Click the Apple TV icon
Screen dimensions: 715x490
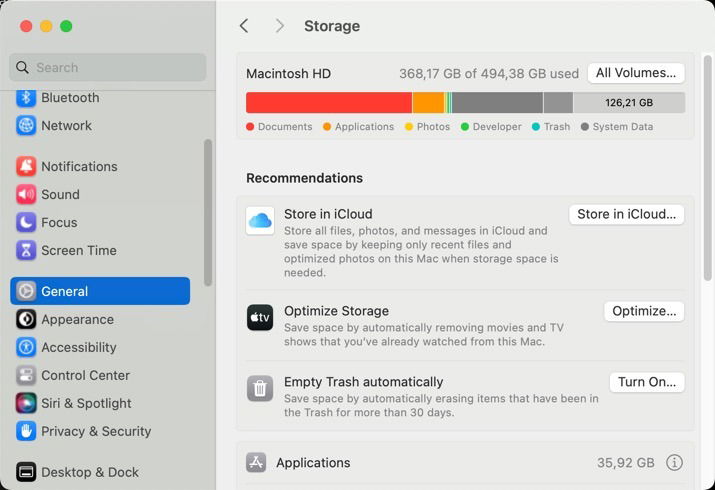tap(260, 318)
